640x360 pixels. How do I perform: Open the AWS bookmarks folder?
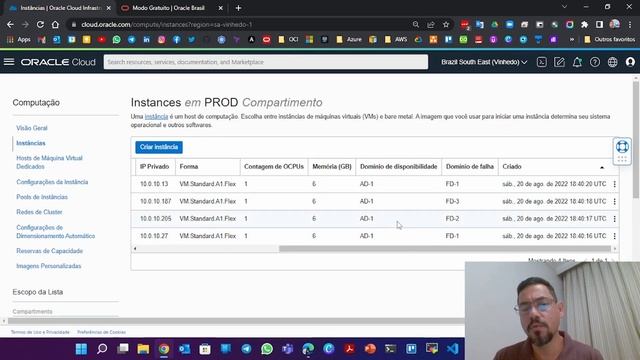pos(396,40)
